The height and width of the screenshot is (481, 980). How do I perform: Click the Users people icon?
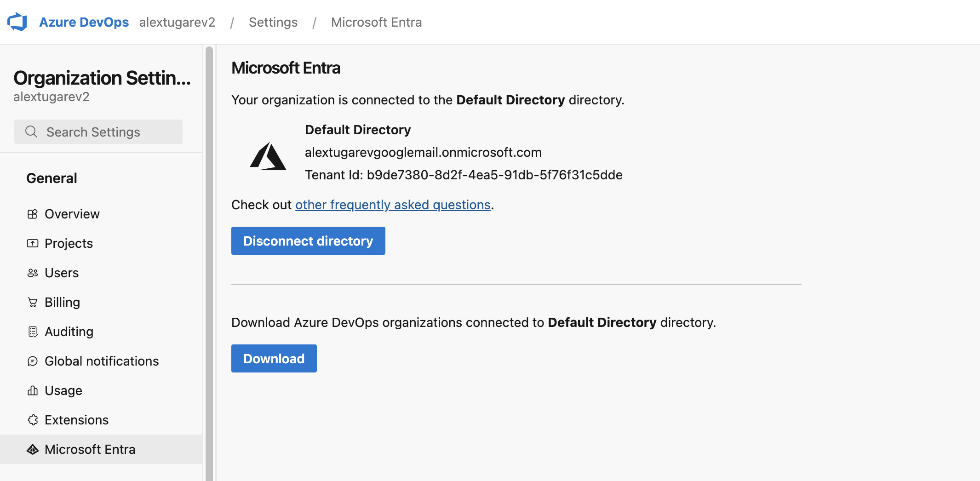tap(33, 273)
